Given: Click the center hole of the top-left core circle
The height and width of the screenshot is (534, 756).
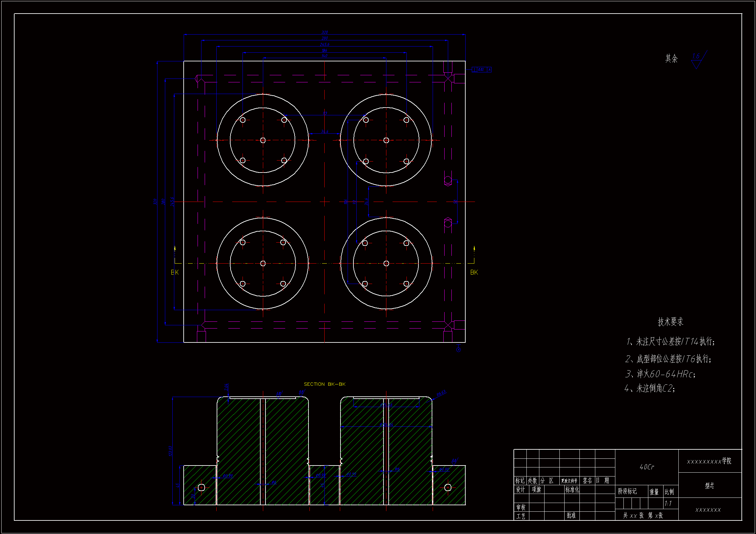Looking at the screenshot, I should 263,141.
